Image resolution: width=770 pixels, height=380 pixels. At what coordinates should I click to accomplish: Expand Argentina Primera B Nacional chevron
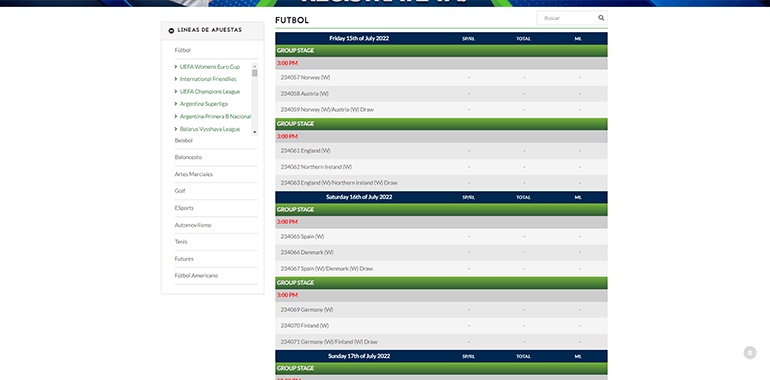click(x=176, y=116)
